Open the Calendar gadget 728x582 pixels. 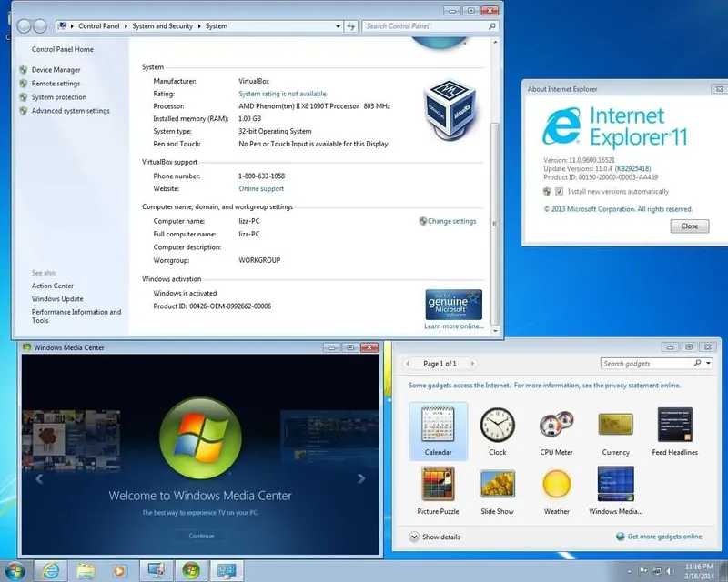[x=438, y=431]
